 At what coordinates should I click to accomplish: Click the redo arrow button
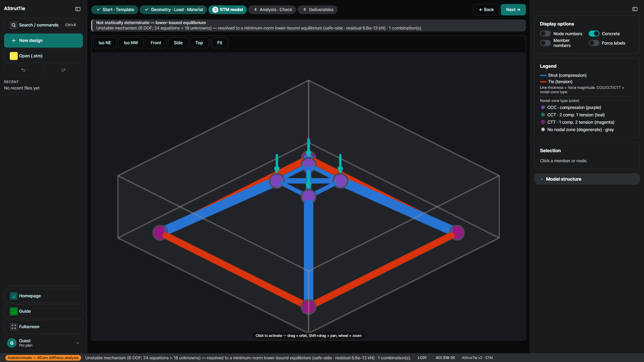63,70
